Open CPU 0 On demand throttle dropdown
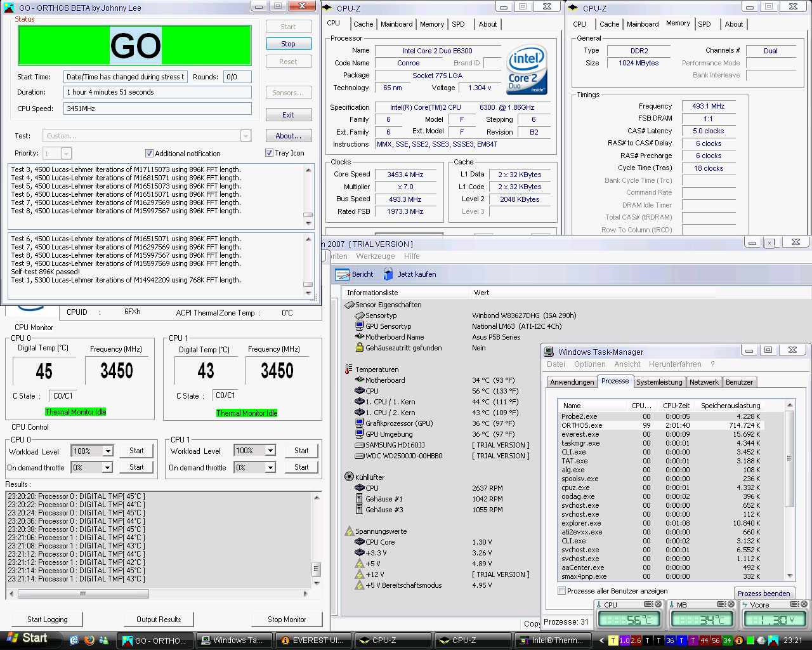 click(108, 468)
